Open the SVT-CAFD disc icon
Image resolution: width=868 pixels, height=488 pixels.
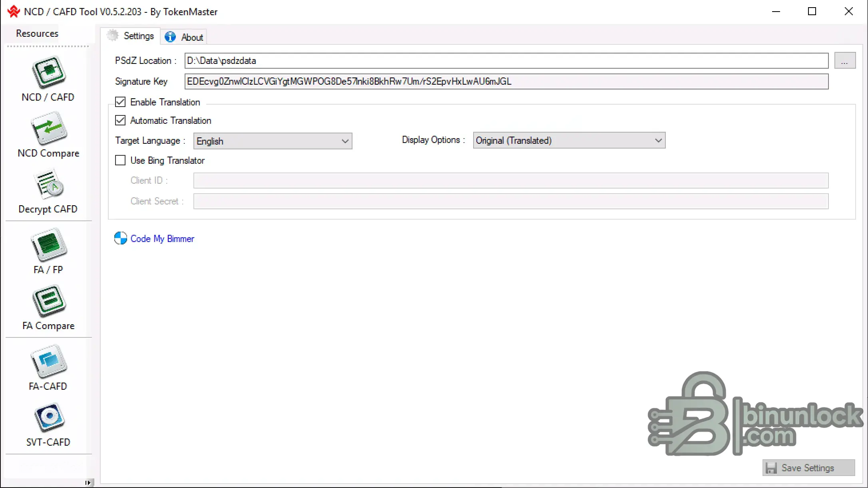click(48, 417)
